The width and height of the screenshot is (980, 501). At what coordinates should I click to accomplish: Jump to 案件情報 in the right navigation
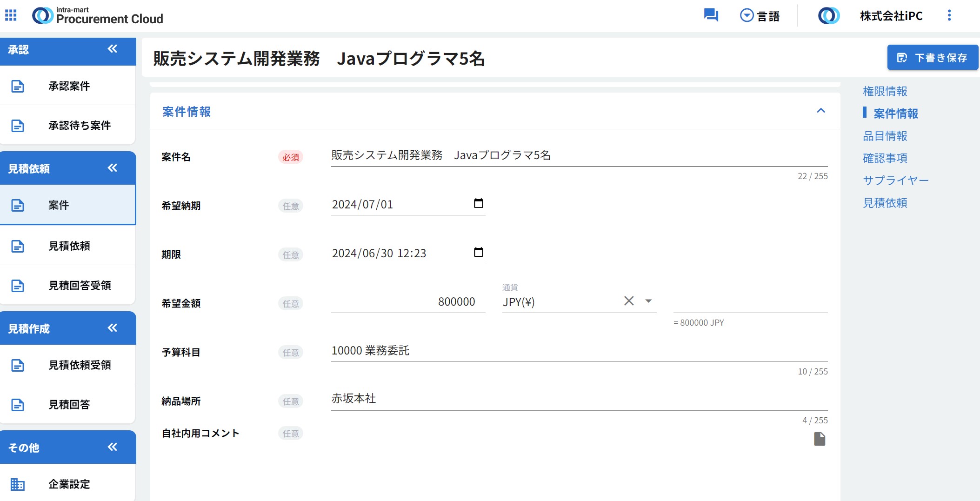[x=896, y=114]
